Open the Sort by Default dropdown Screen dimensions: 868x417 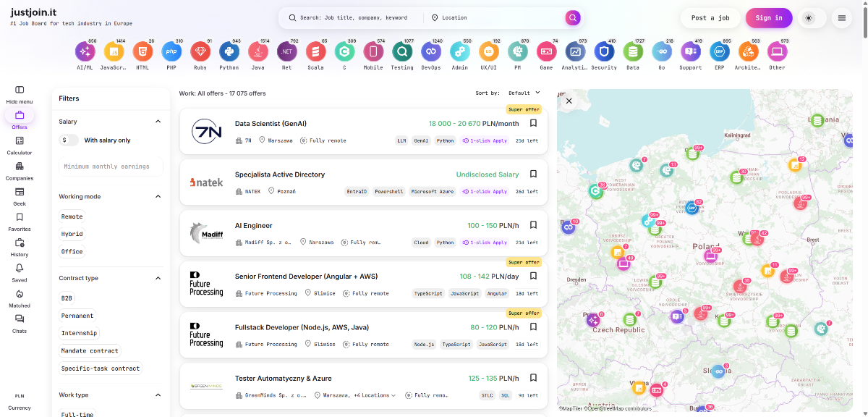pyautogui.click(x=524, y=93)
